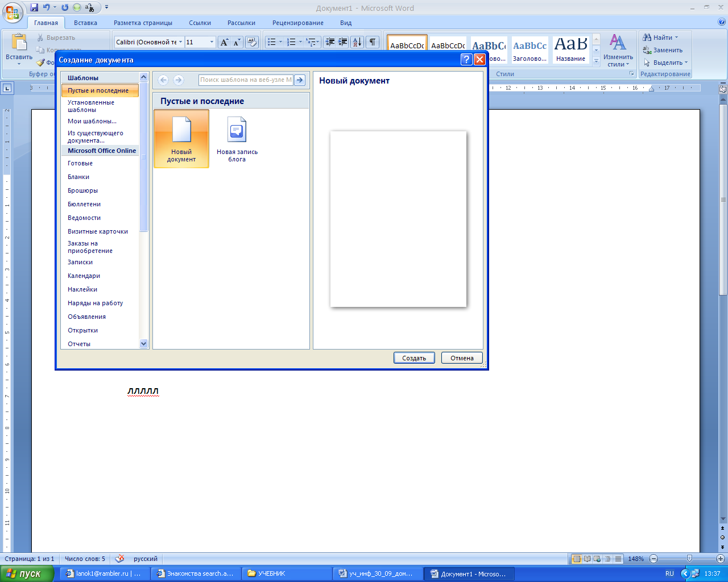This screenshot has height=582, width=728.
Task: Select Установленные шаблоны category
Action: point(100,106)
